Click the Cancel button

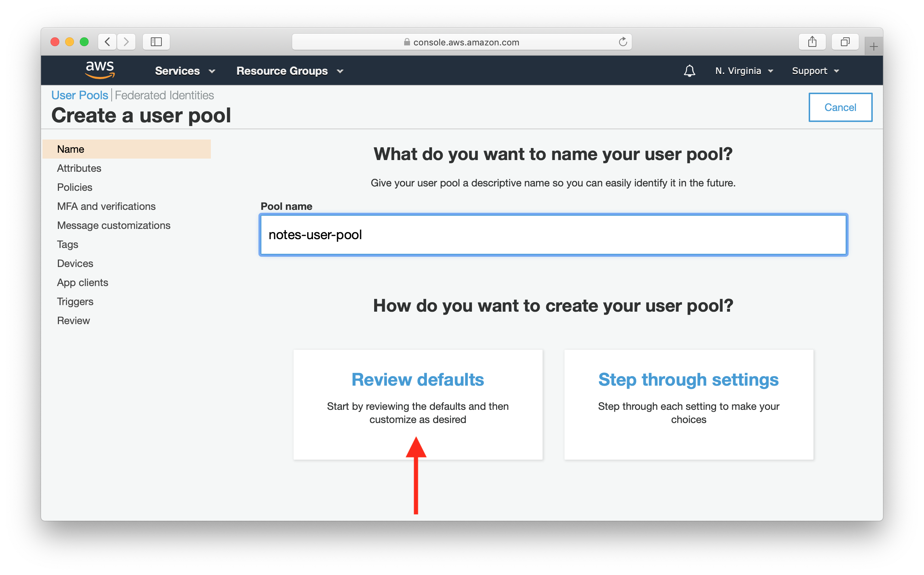click(x=840, y=106)
